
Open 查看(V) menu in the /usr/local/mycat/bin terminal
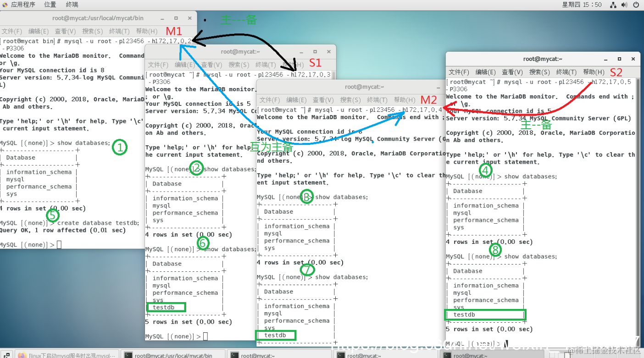pos(65,31)
